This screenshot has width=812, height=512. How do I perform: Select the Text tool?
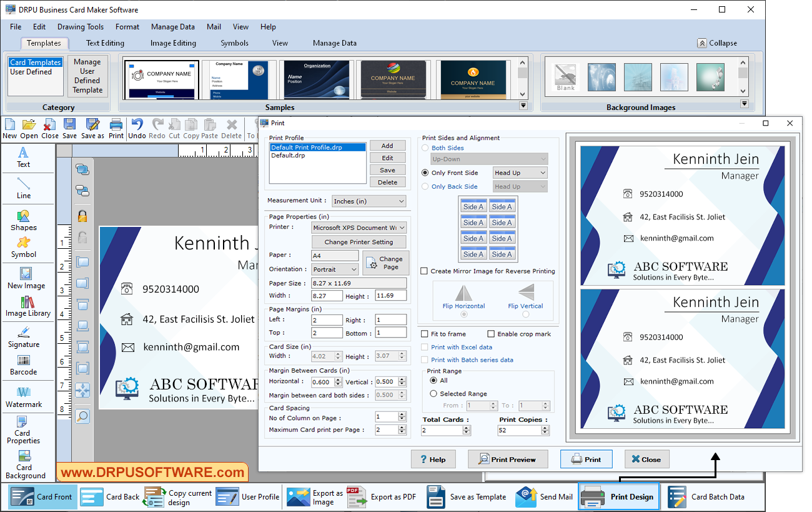23,158
